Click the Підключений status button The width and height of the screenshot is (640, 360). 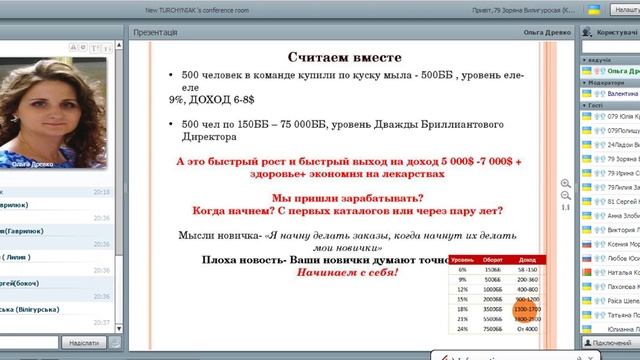[x=611, y=343]
